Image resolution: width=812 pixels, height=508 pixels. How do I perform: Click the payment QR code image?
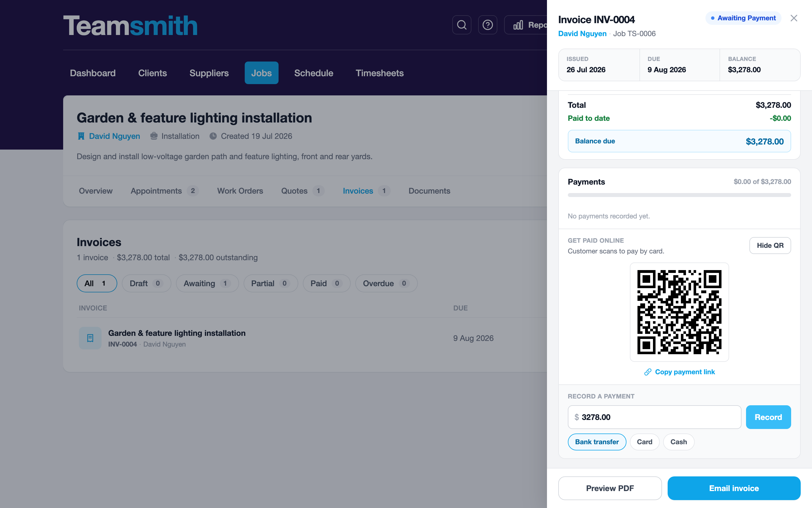[x=679, y=312]
